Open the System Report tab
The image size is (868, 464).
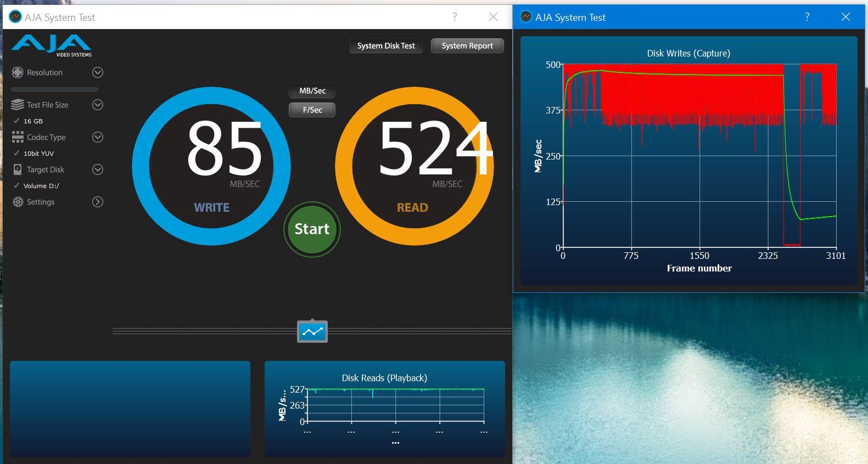467,46
